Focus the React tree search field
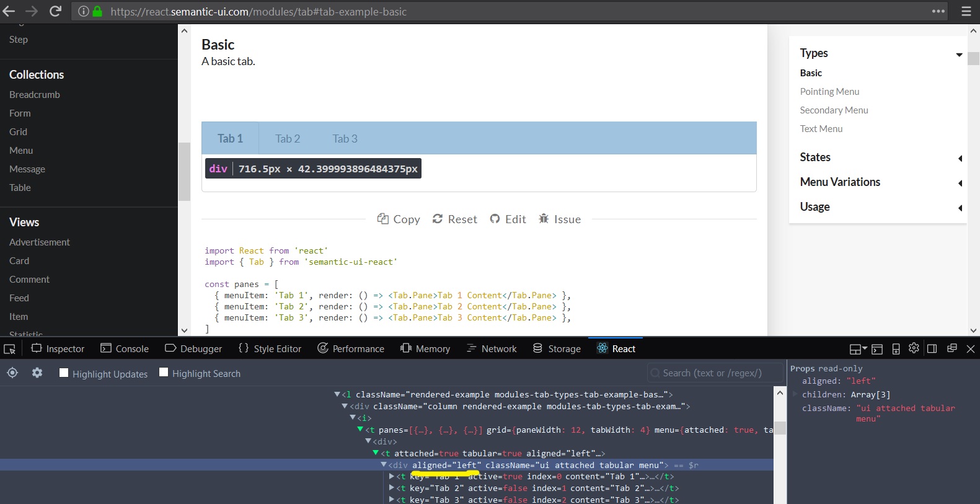The image size is (980, 504). click(x=715, y=373)
